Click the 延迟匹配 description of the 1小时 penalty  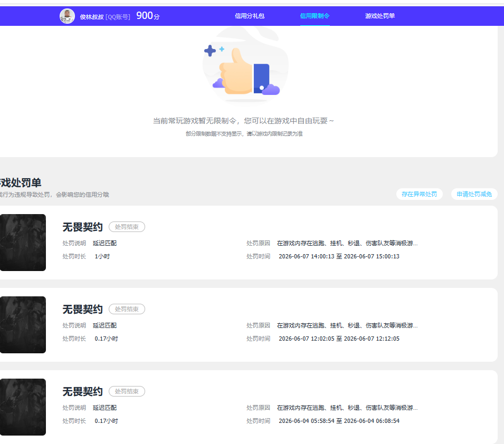point(105,243)
